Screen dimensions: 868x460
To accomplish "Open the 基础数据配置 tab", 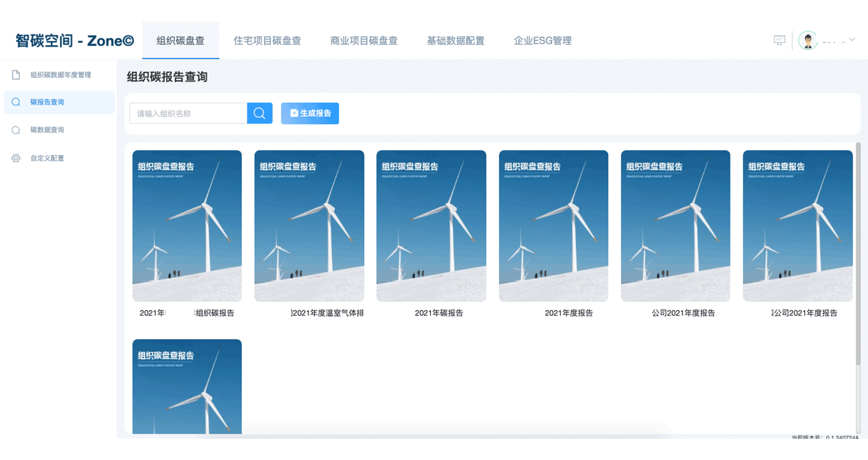I will (456, 40).
